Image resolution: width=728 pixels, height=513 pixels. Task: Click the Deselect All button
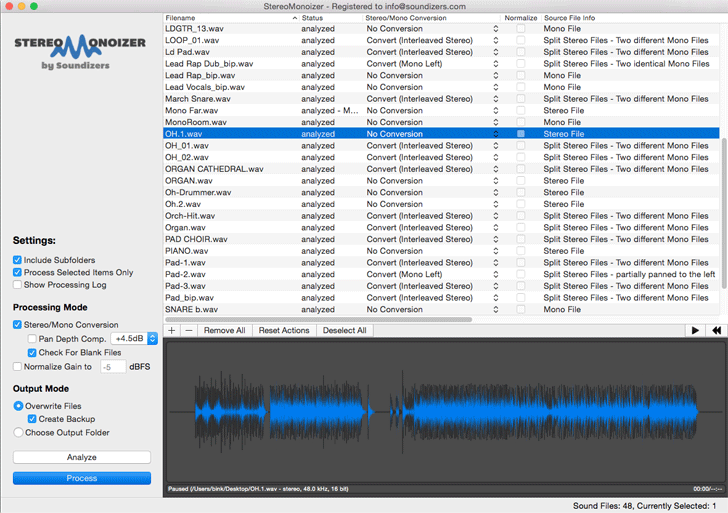coord(344,331)
